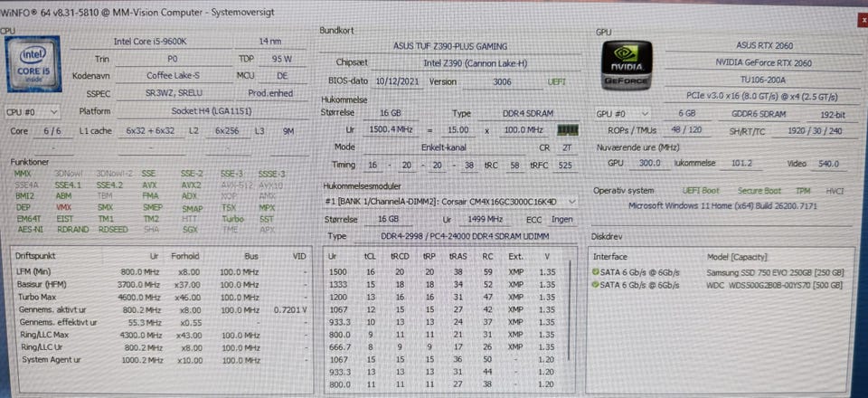The width and height of the screenshot is (868, 398).
Task: Click the 9M L3 cache value
Action: point(288,131)
